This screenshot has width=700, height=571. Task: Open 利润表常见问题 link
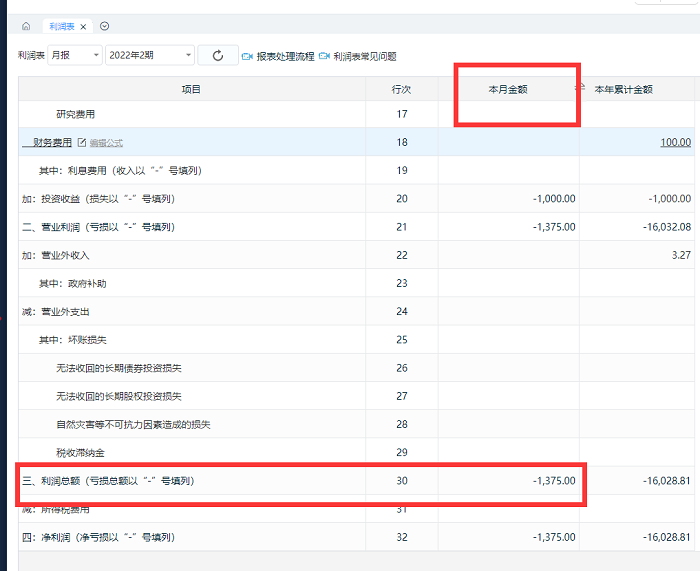point(364,57)
